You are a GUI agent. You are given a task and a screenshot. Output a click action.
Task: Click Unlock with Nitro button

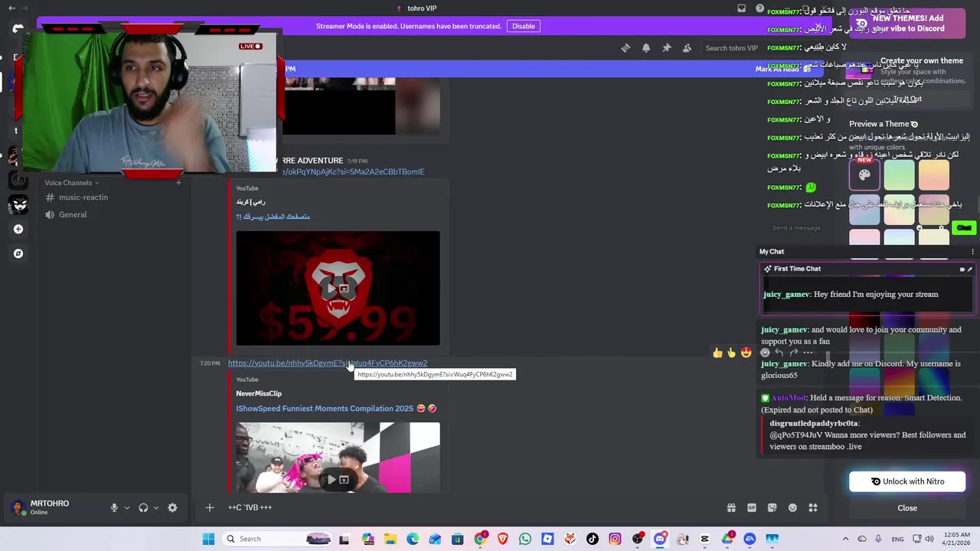pos(907,481)
